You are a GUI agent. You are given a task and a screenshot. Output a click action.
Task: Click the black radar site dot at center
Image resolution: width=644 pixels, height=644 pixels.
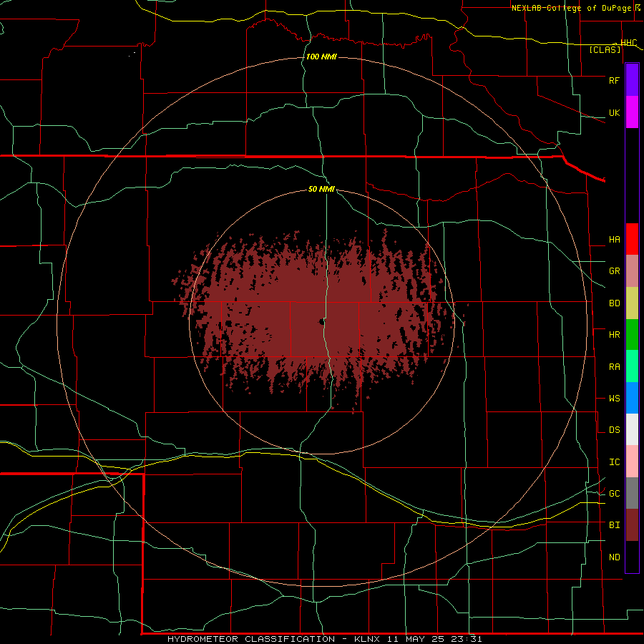[321, 321]
